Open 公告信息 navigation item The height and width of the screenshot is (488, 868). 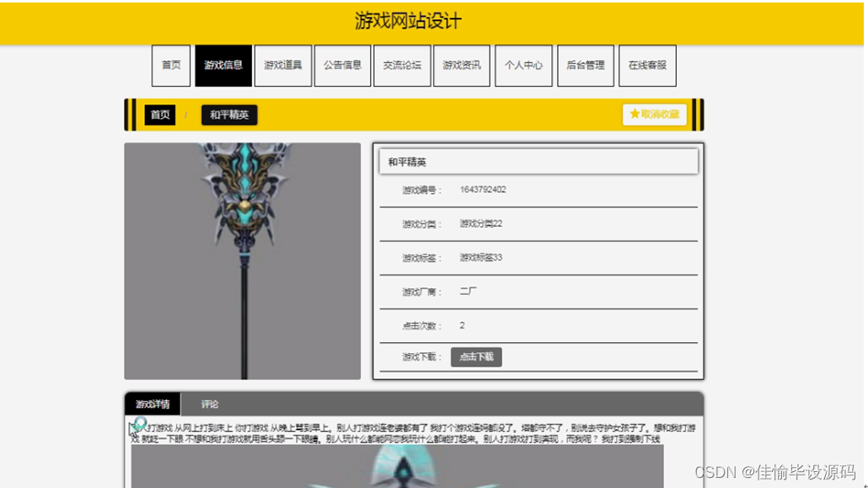(x=343, y=66)
